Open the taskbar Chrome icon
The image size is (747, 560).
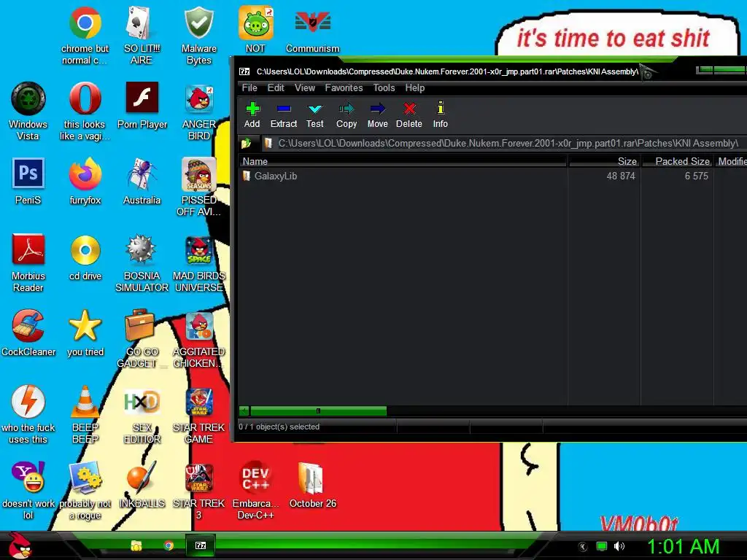[x=169, y=545]
